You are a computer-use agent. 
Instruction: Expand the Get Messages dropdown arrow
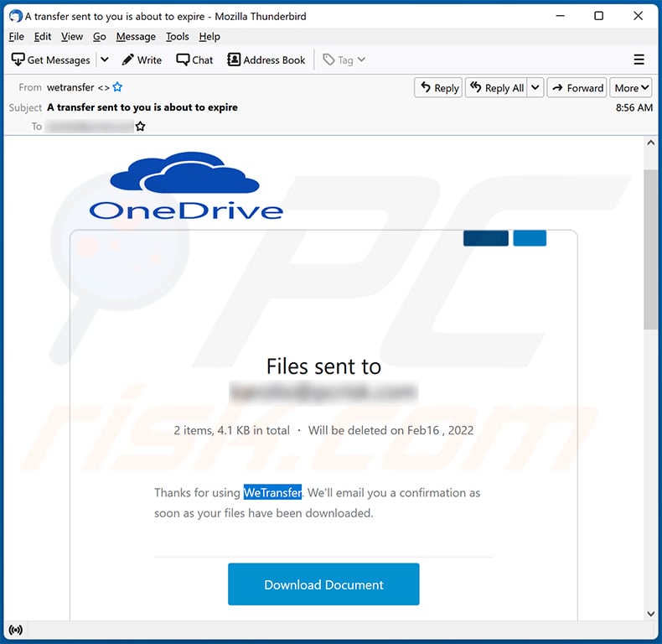105,60
